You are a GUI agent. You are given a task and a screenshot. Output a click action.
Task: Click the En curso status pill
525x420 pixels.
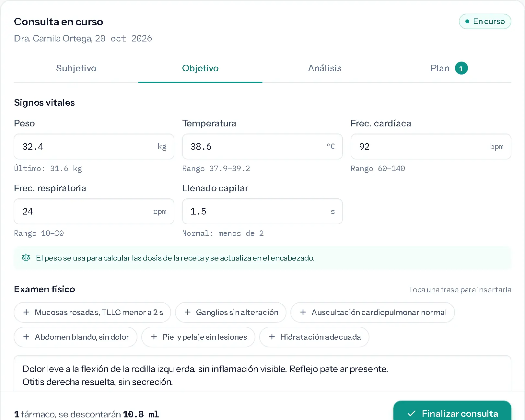pos(485,21)
